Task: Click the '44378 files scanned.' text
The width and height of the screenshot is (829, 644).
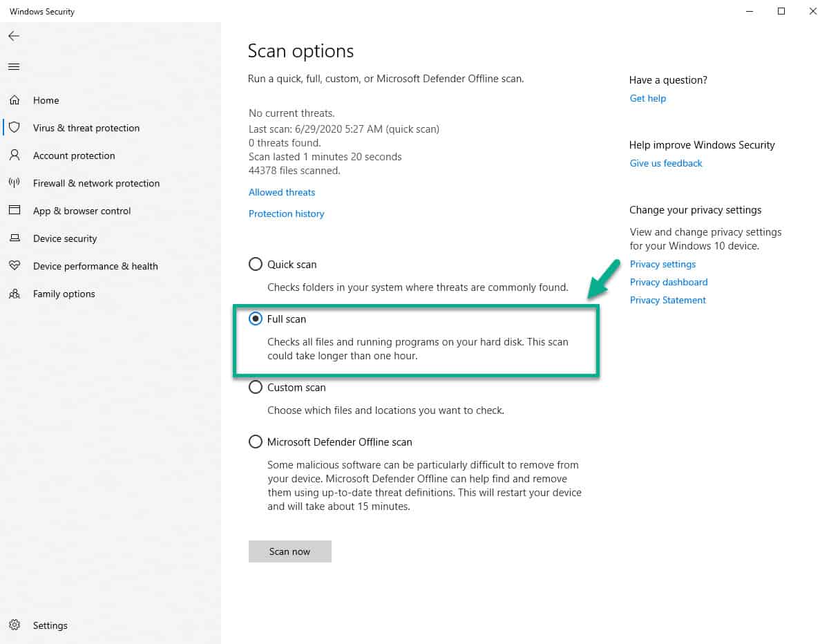Action: [294, 170]
